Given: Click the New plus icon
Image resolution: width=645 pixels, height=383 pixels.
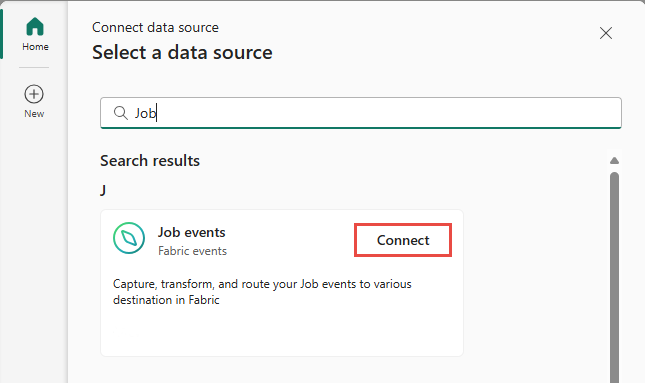Looking at the screenshot, I should 34,94.
